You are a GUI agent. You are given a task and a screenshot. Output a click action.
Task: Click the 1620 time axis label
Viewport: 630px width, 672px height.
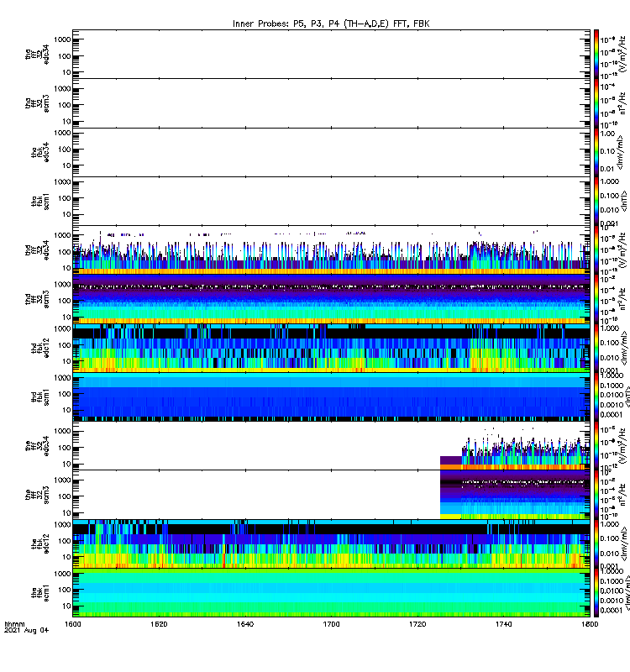pyautogui.click(x=159, y=624)
